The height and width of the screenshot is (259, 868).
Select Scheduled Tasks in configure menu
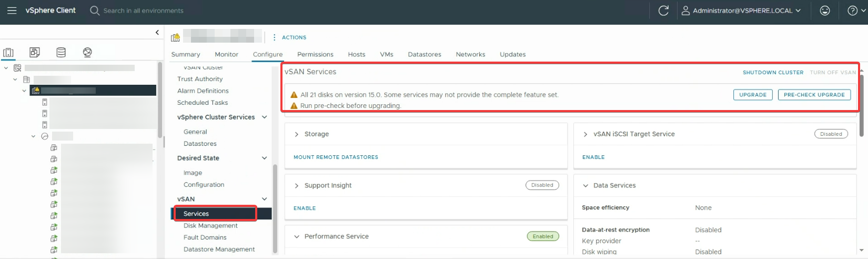pyautogui.click(x=203, y=103)
